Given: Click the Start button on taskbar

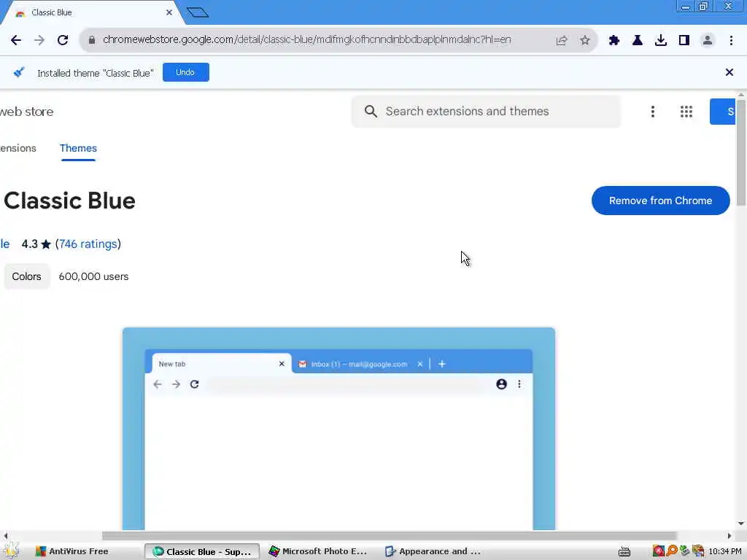Looking at the screenshot, I should coord(12,551).
